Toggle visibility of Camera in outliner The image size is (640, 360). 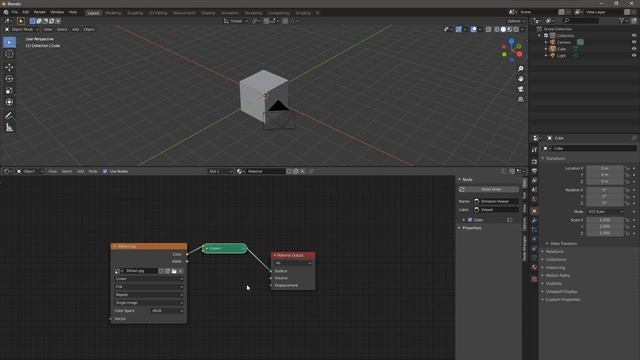(x=634, y=42)
